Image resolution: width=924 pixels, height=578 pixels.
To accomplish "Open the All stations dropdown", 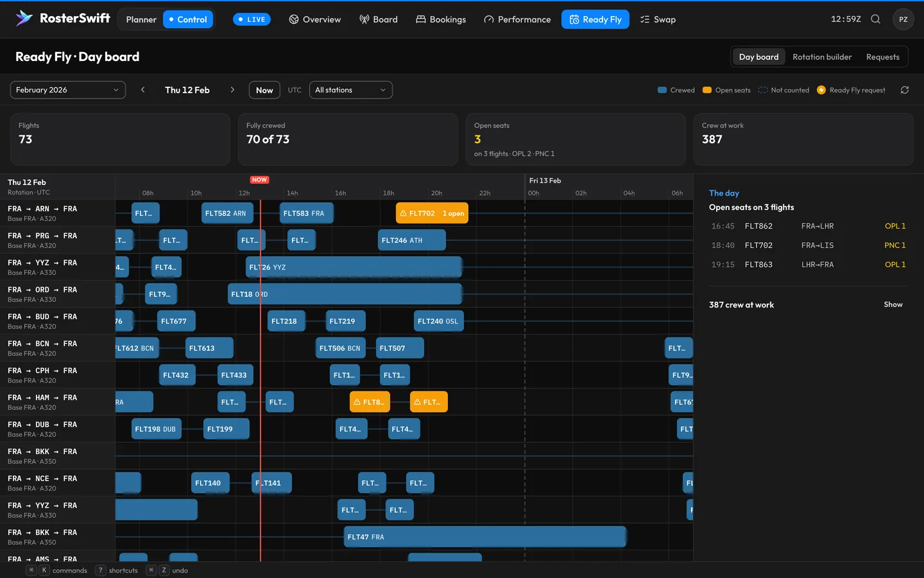I will tap(351, 90).
